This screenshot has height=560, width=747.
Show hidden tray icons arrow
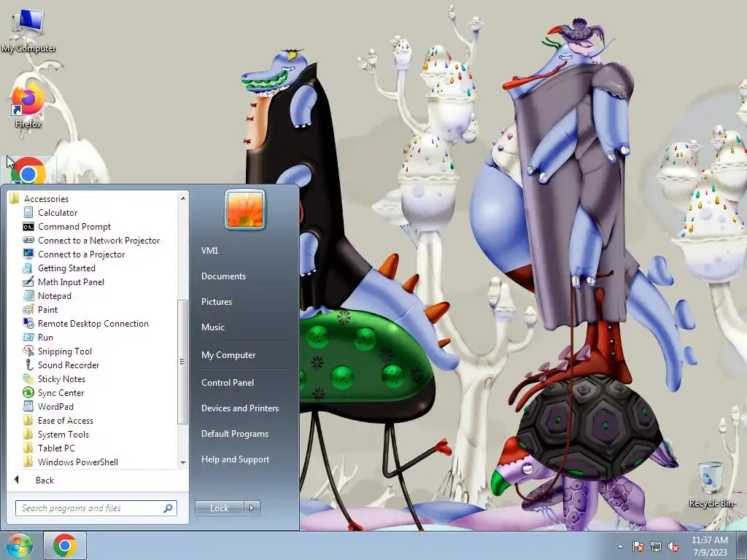coord(620,547)
